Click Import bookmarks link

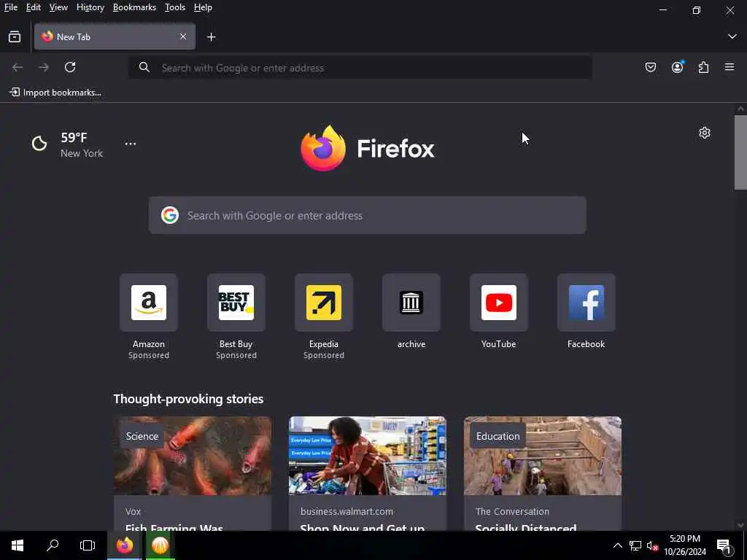coord(55,93)
